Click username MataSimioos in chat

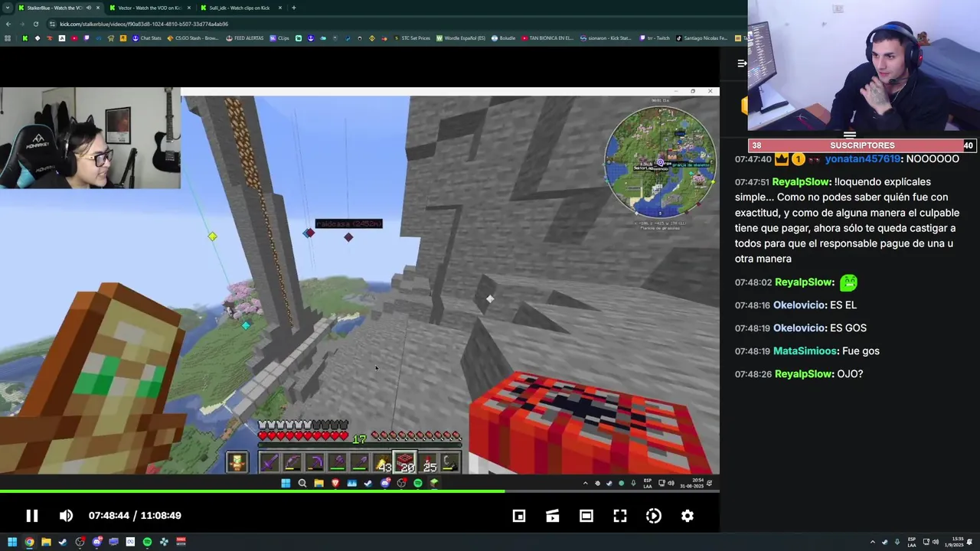pyautogui.click(x=805, y=351)
